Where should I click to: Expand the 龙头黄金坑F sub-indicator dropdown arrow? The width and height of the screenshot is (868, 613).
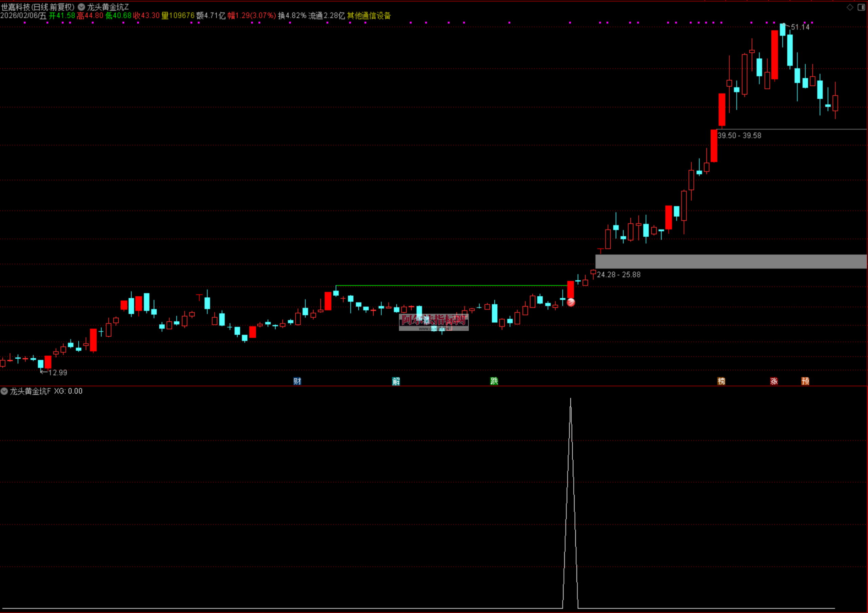[4, 391]
